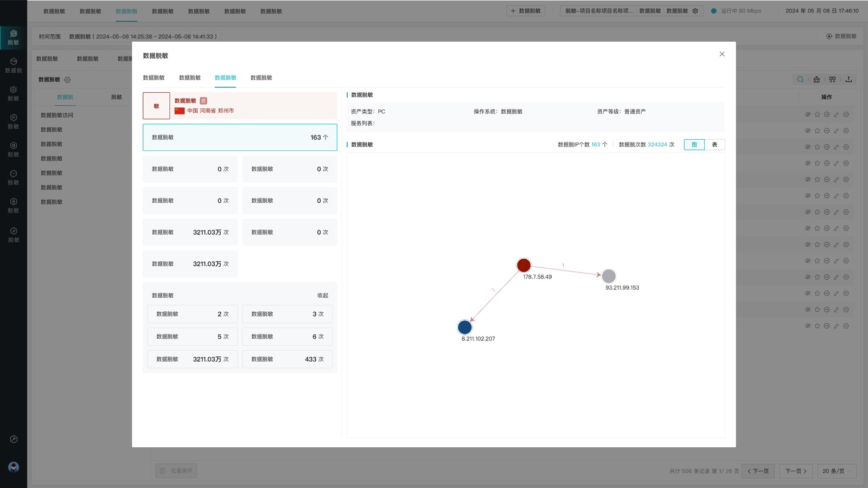This screenshot has height=488, width=868.
Task: Click the red 敏 badge in the asset header
Action: click(156, 106)
